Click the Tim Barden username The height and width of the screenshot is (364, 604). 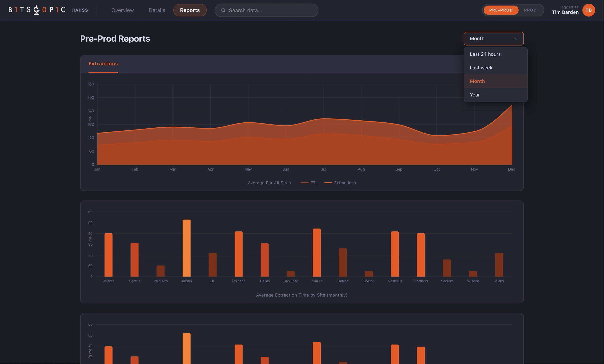click(565, 12)
